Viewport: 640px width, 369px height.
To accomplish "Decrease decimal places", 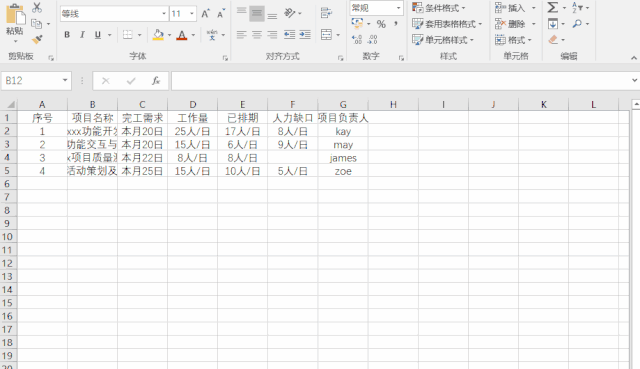I will click(x=372, y=40).
